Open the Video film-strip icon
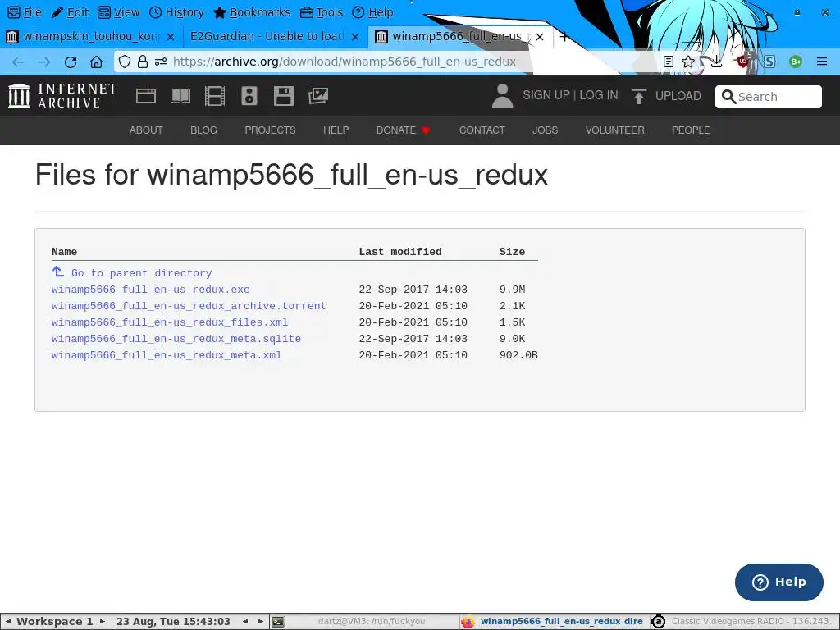The height and width of the screenshot is (630, 840). (x=215, y=96)
